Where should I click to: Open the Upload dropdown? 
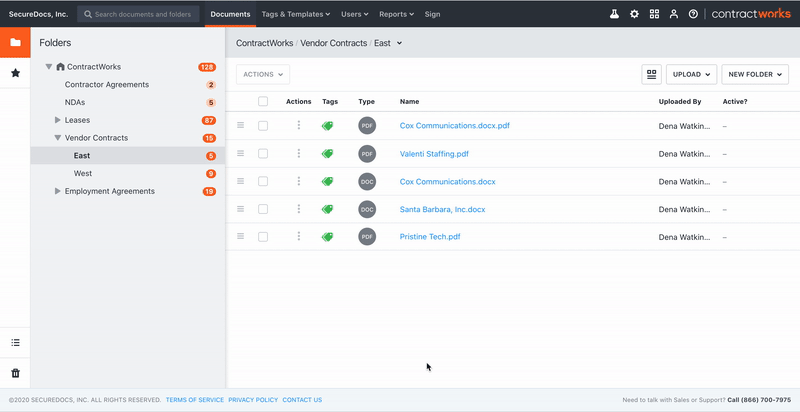(691, 74)
